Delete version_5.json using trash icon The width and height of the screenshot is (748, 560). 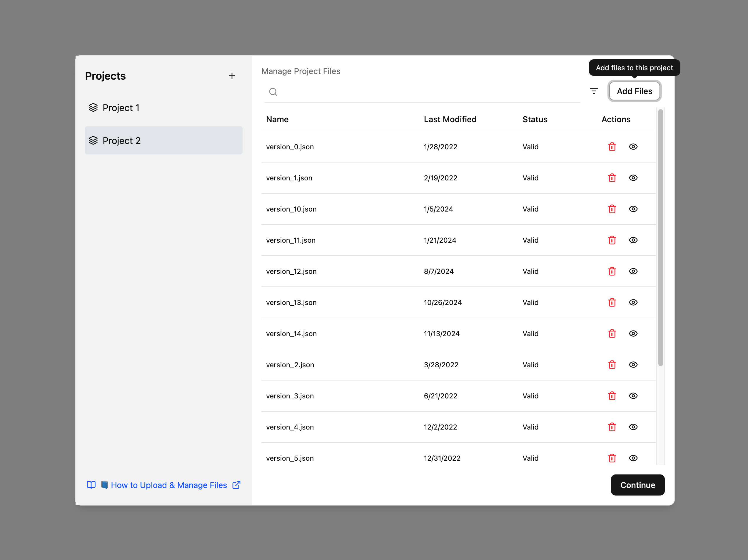tap(612, 458)
